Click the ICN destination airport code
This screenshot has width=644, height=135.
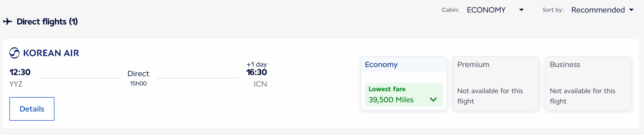point(260,84)
